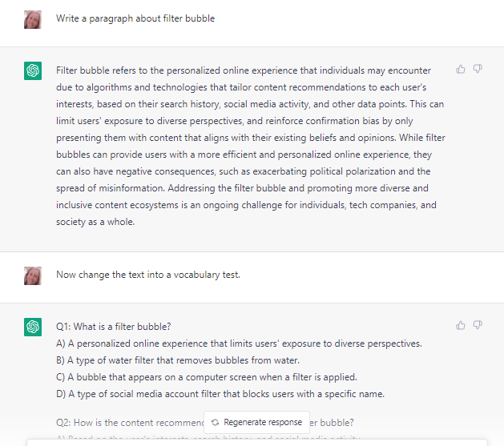
Task: Click the prompt 'Write a paragraph about filter bubble'
Action: tap(135, 18)
